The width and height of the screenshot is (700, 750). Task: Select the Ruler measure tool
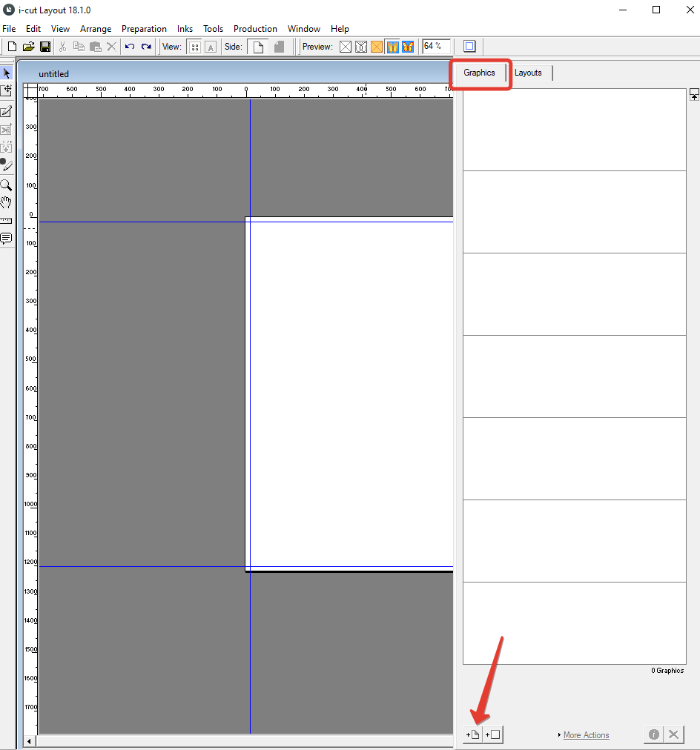coord(7,221)
